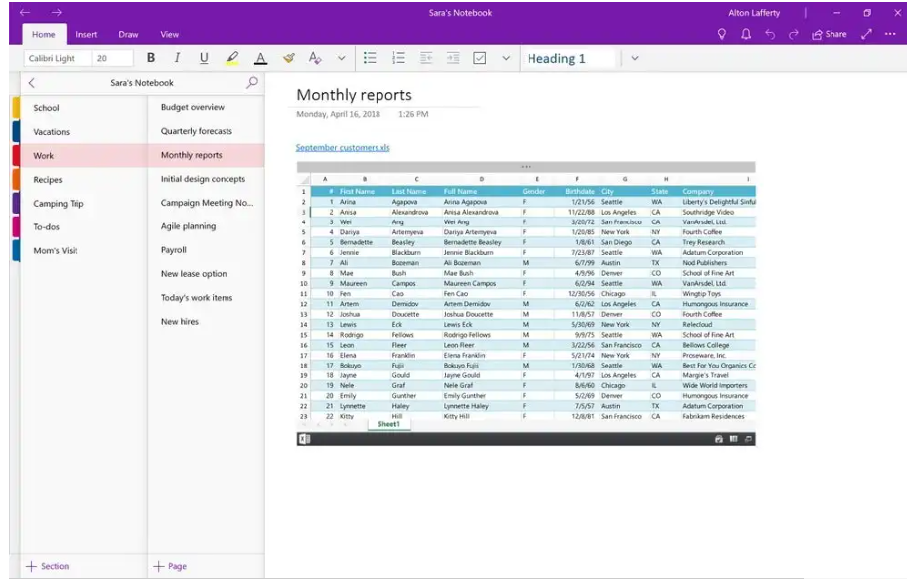
Task: Open the Quarterly forecasts page
Action: pyautogui.click(x=207, y=131)
